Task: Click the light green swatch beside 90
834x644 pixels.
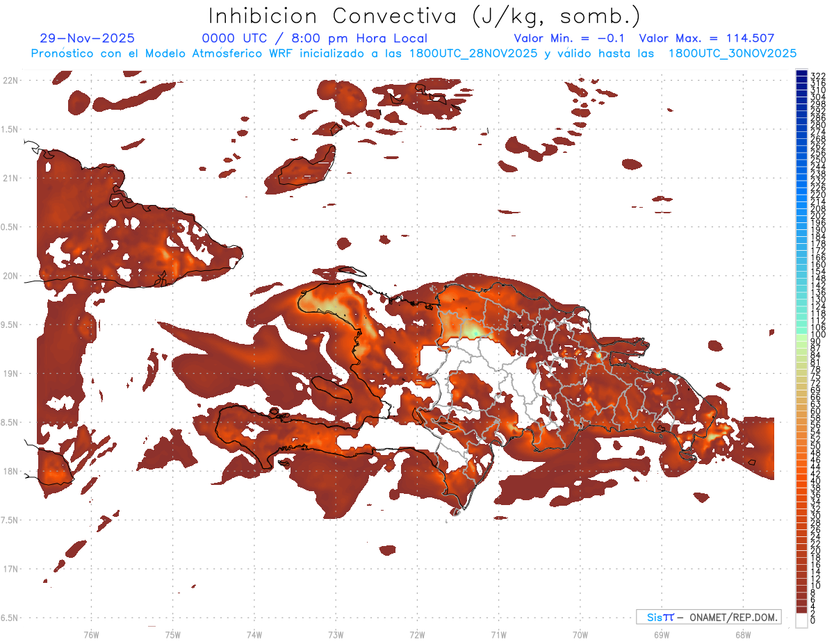Action: (x=801, y=338)
